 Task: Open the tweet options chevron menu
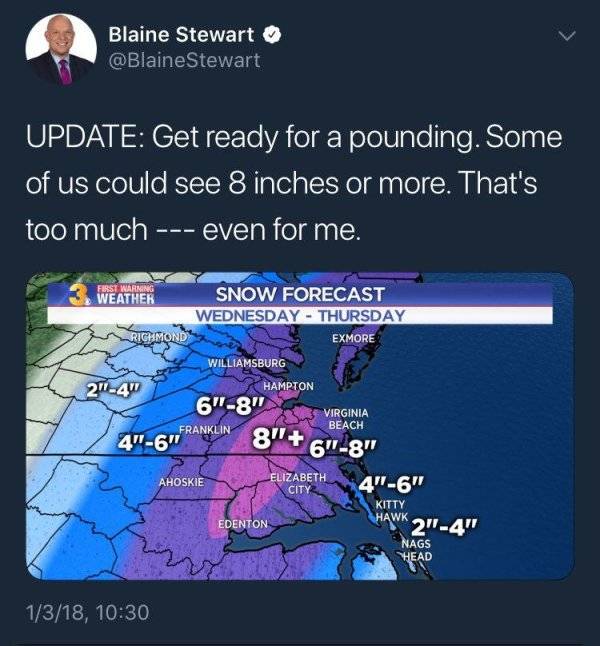[567, 36]
